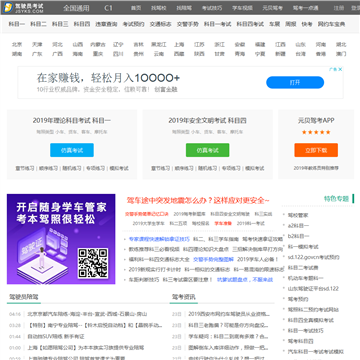360x360 pixels.
Task: Open 学车视频 in the top navigation
Action: [x=242, y=8]
